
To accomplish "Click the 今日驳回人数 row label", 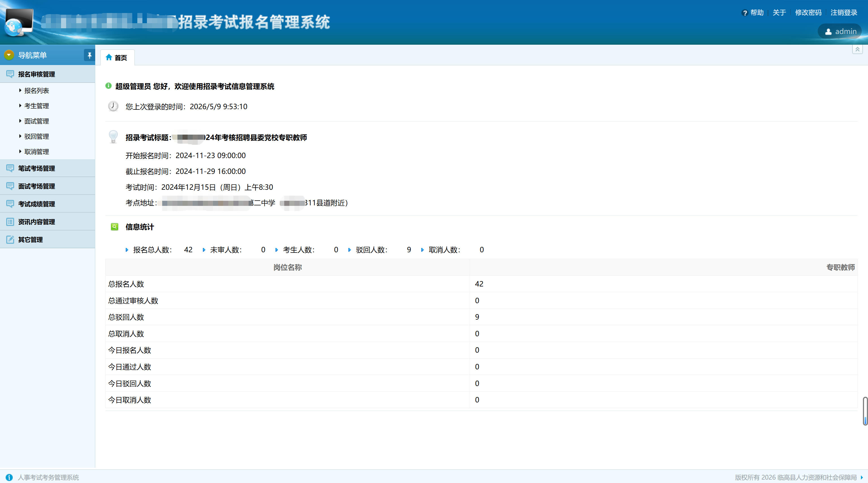I will (129, 383).
